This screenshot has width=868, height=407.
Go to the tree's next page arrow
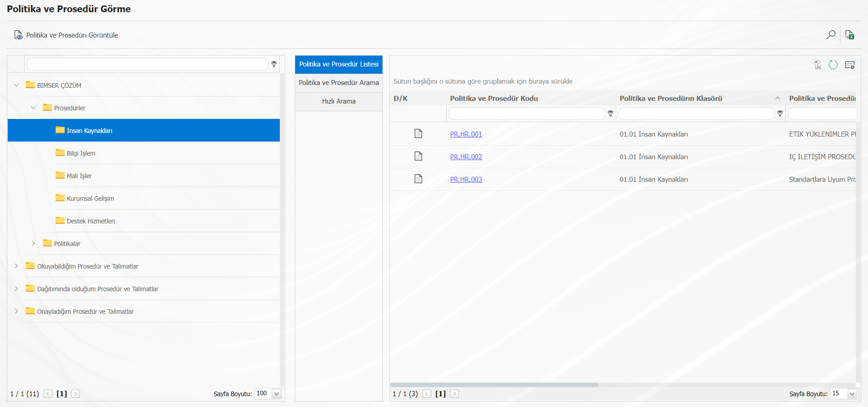[x=75, y=394]
